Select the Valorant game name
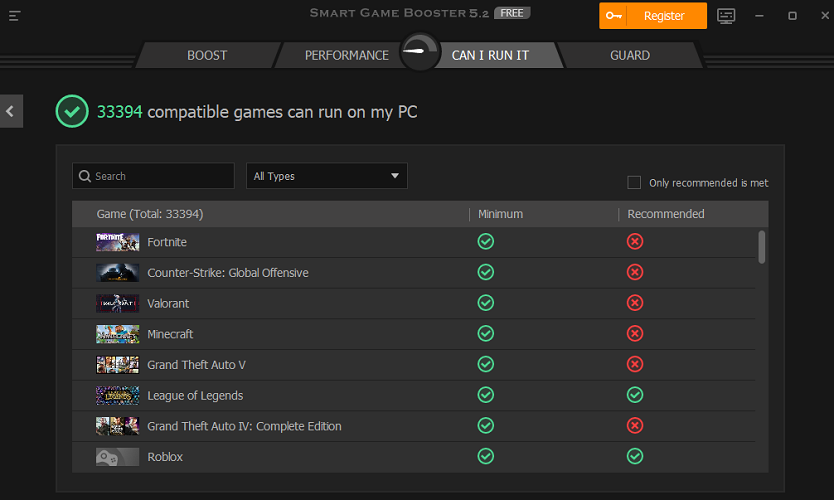This screenshot has width=834, height=500. click(x=168, y=303)
